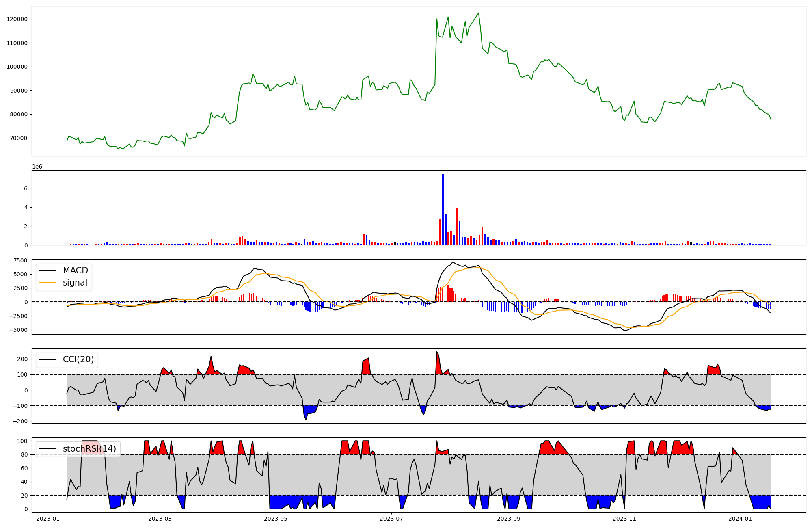The image size is (812, 528).
Task: Click the 80 stochRSI axis tick label
Action: tap(24, 455)
